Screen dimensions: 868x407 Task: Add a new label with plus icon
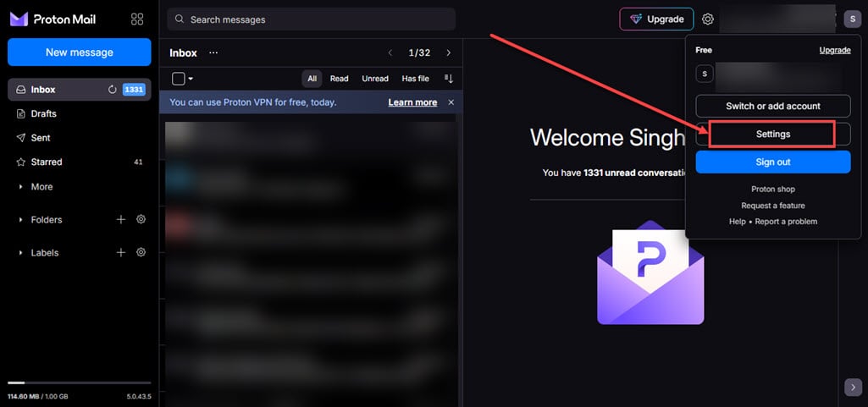(121, 253)
